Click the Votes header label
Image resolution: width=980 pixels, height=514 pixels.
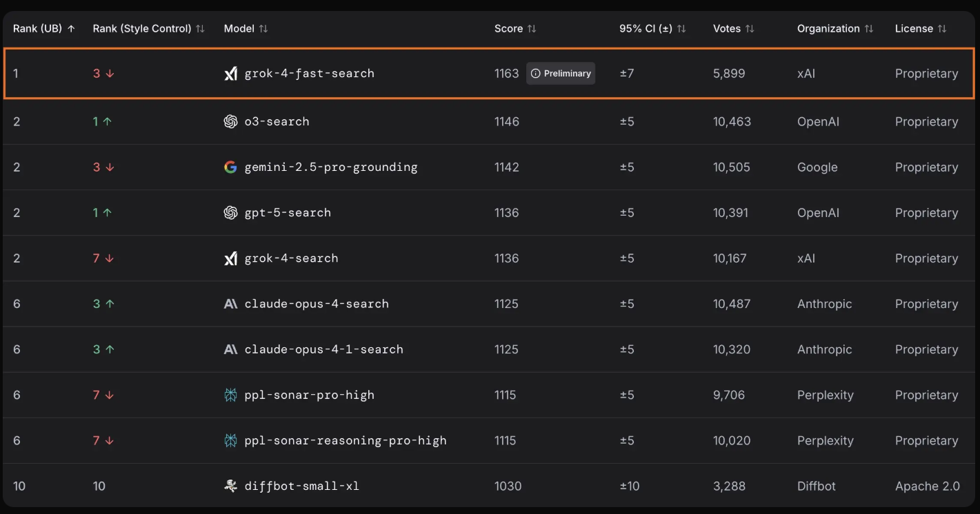click(x=727, y=29)
